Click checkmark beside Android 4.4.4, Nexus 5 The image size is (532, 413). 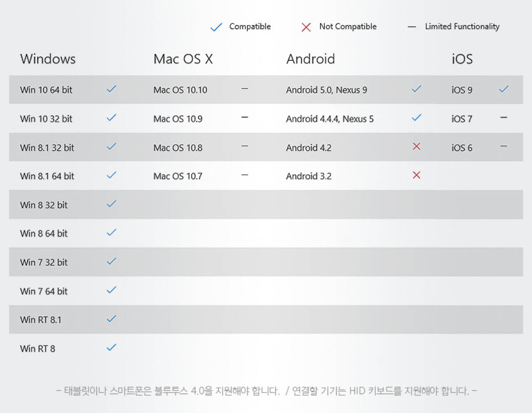(416, 118)
